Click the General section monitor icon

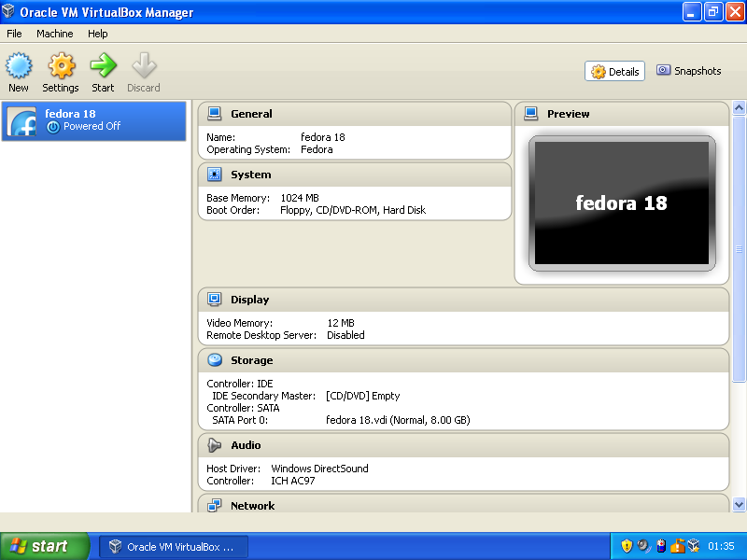[x=215, y=114]
